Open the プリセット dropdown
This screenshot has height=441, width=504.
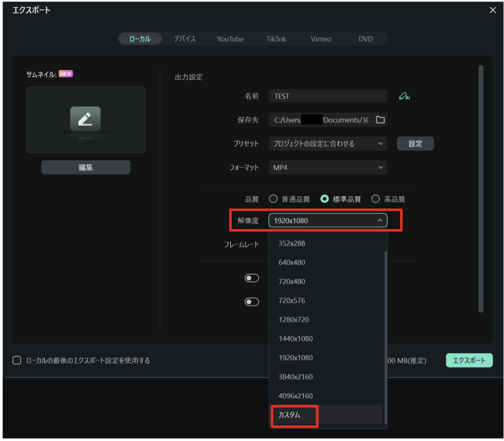328,143
